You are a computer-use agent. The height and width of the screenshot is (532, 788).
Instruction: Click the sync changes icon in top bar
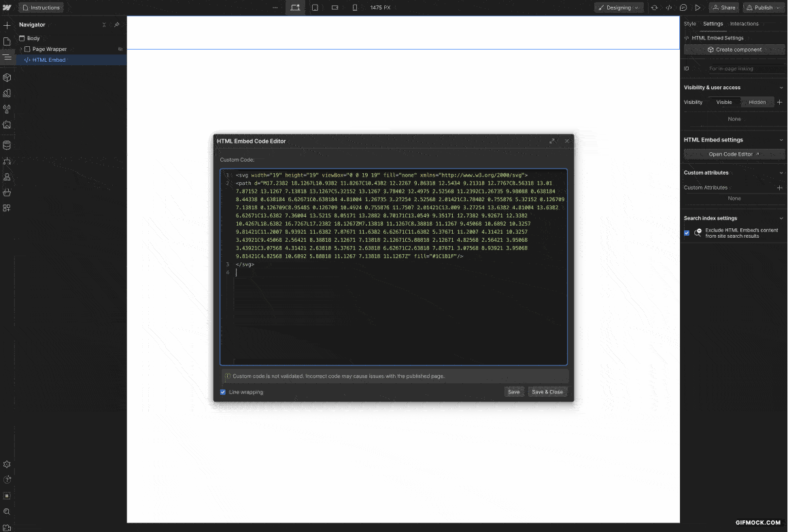click(x=654, y=7)
